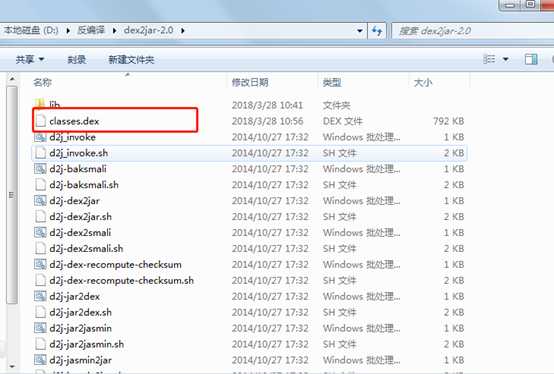This screenshot has height=374, width=554.
Task: Select the file name d2j-dex-recompute-checksum.sh
Action: [x=122, y=280]
